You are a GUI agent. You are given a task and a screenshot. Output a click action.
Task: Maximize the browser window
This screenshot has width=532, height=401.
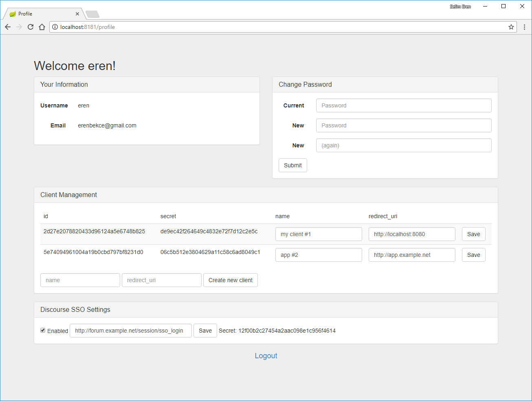(503, 6)
